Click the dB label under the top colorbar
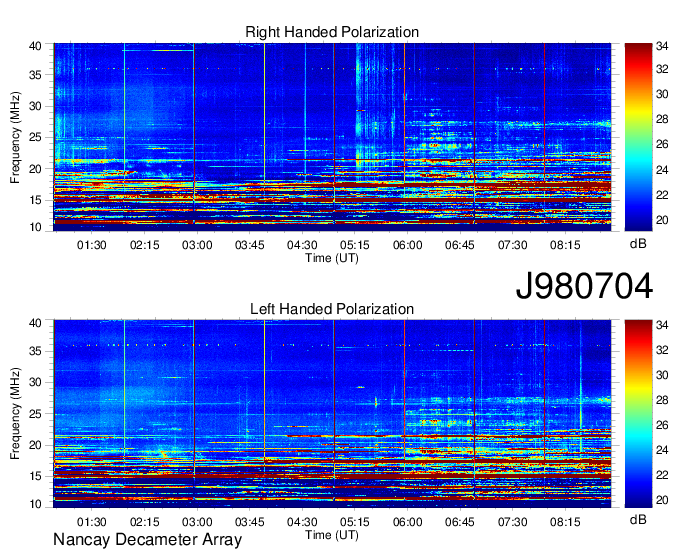 pyautogui.click(x=638, y=244)
